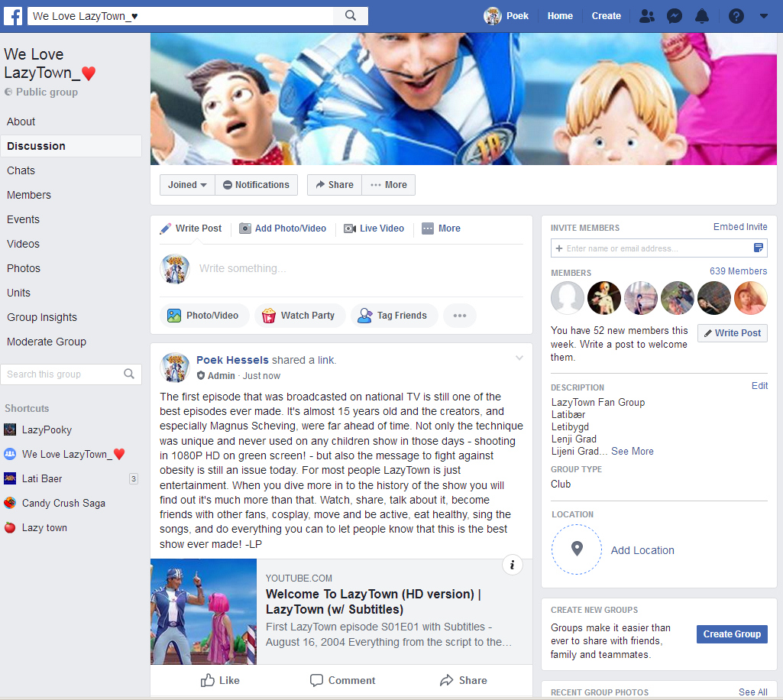Select Add Photo/Video tab
The image size is (783, 700).
click(x=283, y=228)
